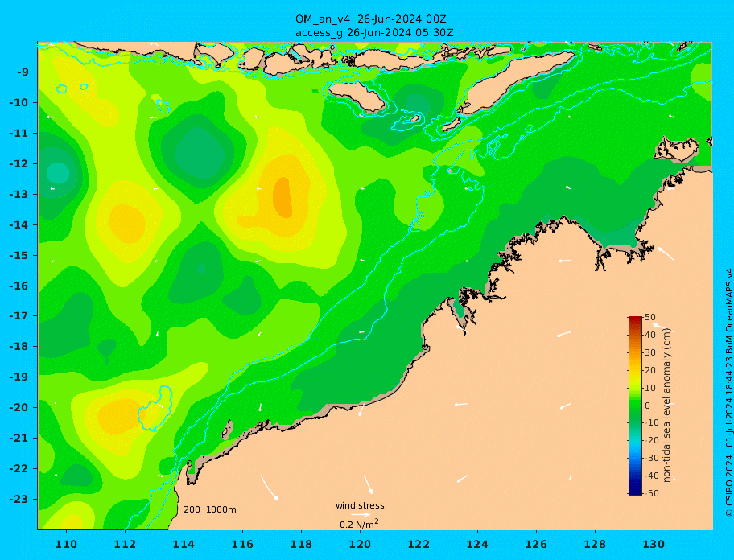734x560 pixels.
Task: Click the long island near 125E 9S
Action: (516, 82)
